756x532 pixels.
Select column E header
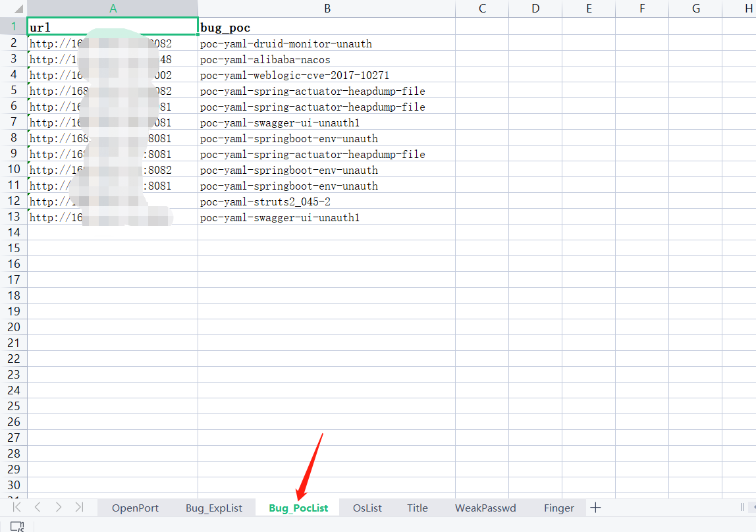tap(589, 9)
